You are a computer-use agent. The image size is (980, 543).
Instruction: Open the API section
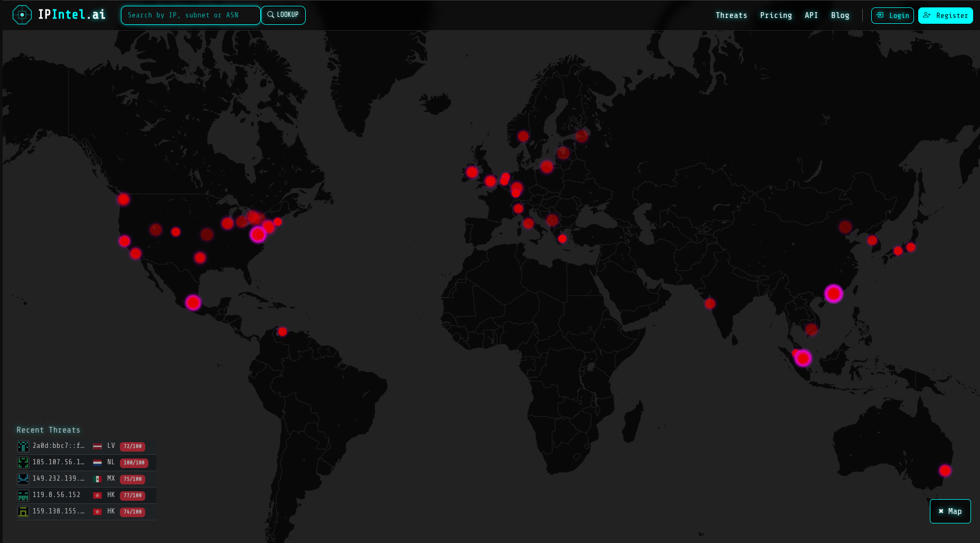[812, 15]
